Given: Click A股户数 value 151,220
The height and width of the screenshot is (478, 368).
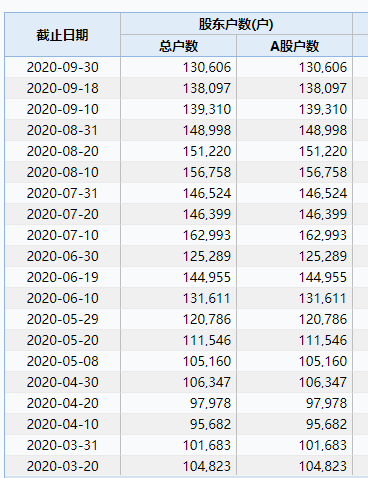Looking at the screenshot, I should (323, 151).
